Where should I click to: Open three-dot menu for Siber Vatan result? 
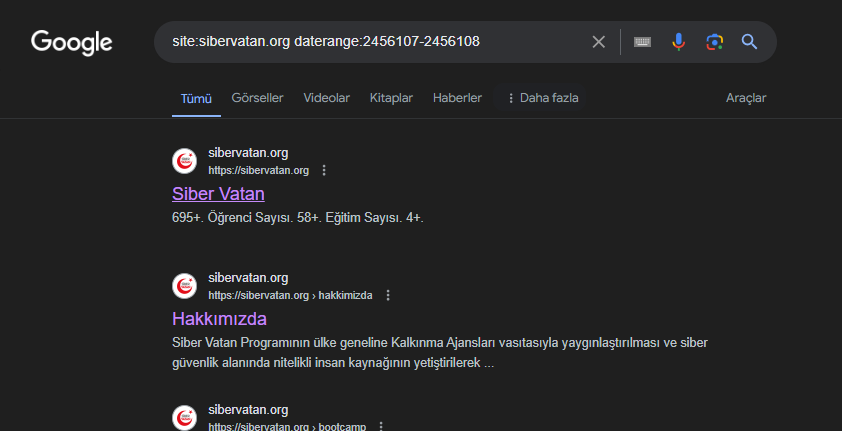tap(324, 171)
